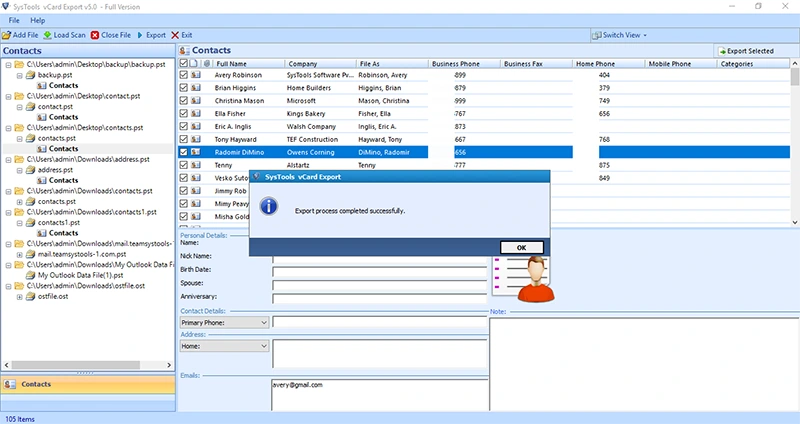Uncheck the Radomir DiMino checkbox
This screenshot has width=800, height=424.
click(184, 152)
